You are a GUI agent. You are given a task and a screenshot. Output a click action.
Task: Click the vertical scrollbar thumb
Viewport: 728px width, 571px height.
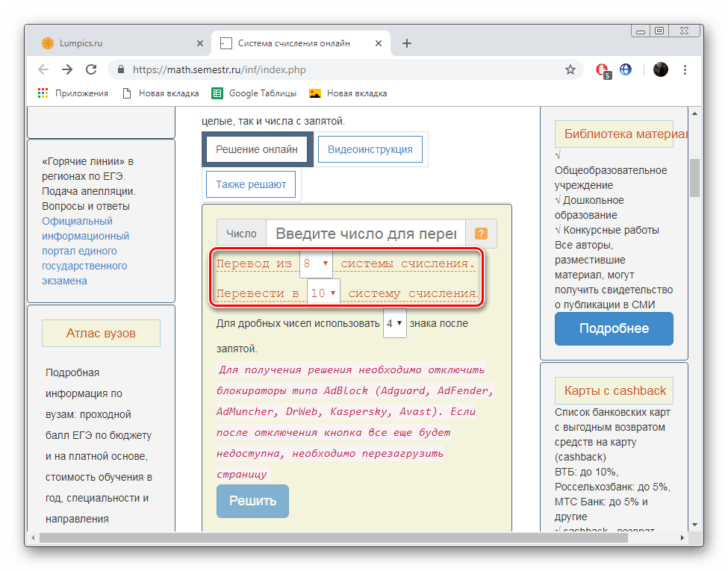coord(694,178)
